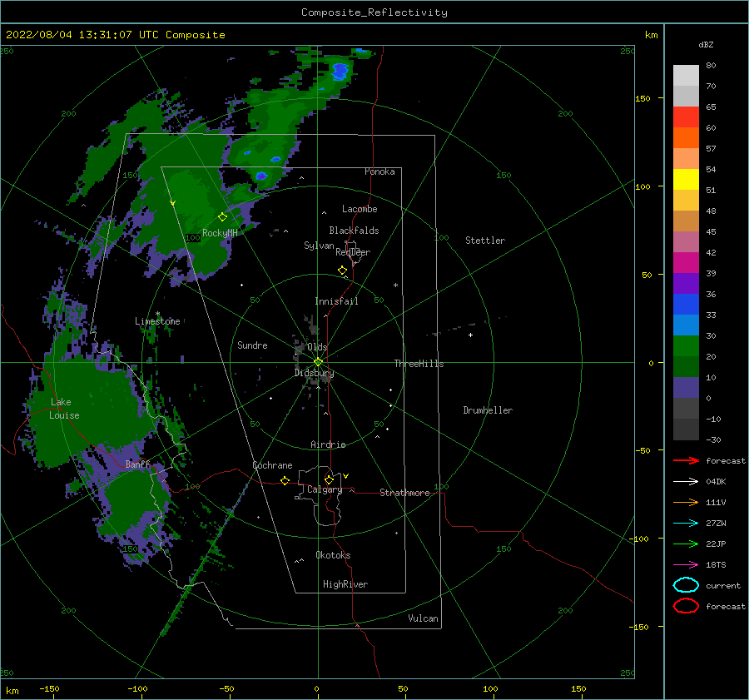
Task: Select the 80 dBZ light gray swatch
Action: pos(686,75)
